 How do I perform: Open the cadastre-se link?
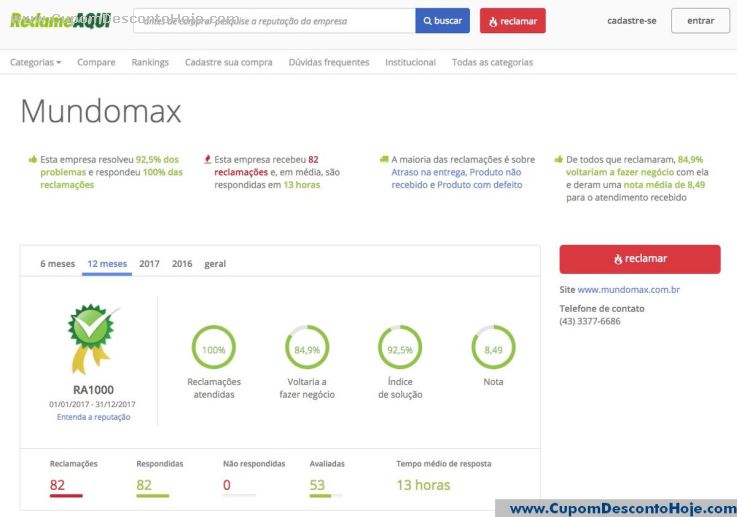632,21
